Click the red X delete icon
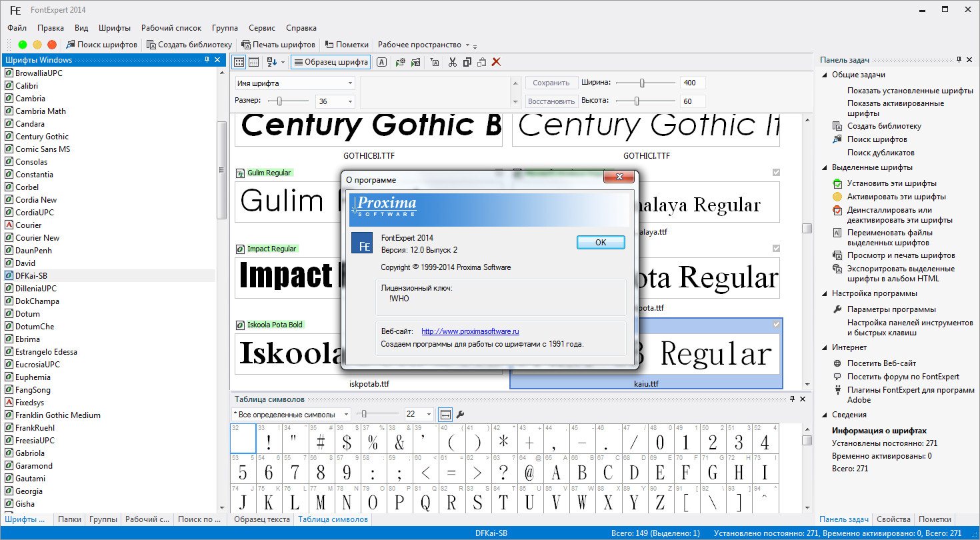 [496, 62]
